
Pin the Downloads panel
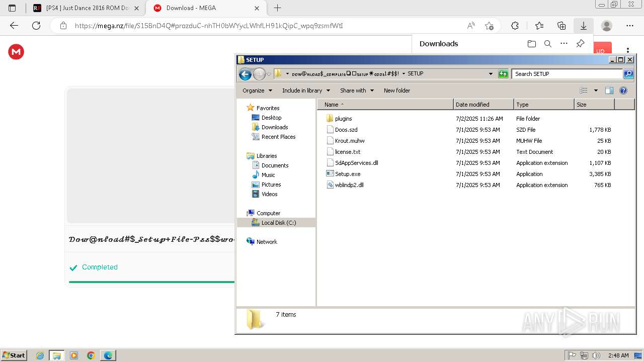click(580, 44)
